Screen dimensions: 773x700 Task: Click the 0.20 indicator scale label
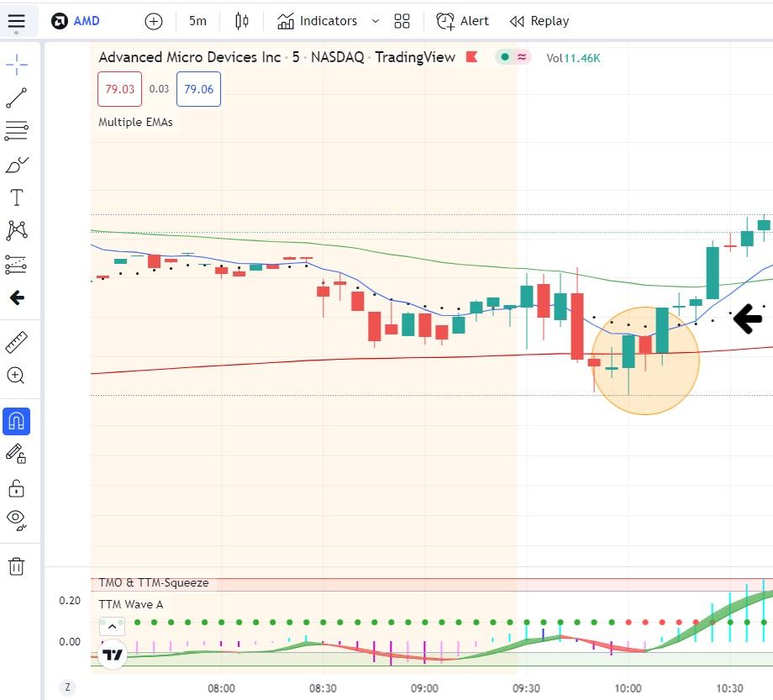pos(70,601)
